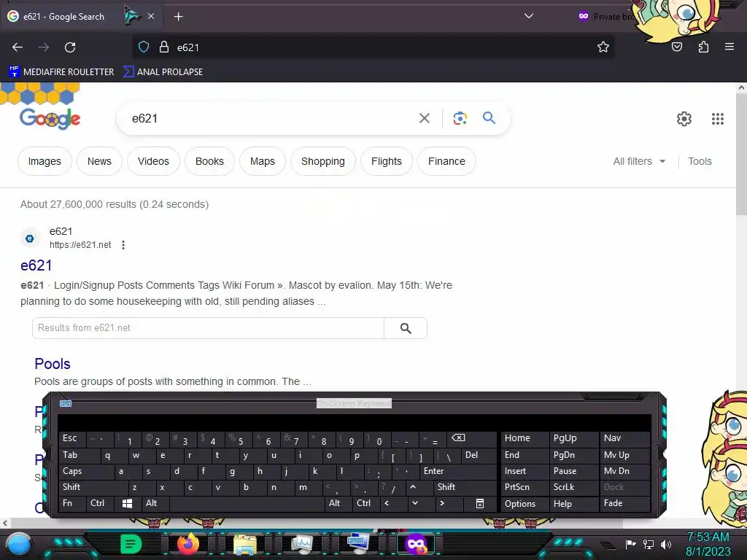Click the blue Google search magnifier

489,117
